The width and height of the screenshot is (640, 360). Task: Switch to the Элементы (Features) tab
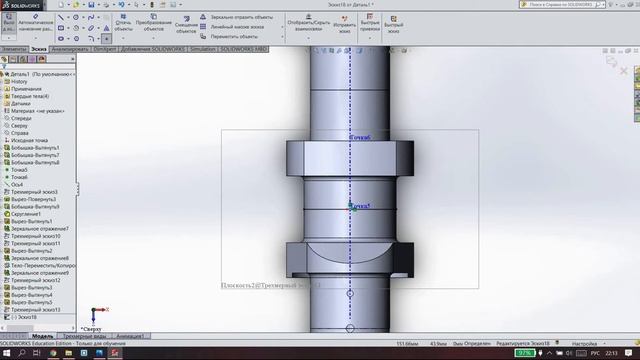(14, 49)
